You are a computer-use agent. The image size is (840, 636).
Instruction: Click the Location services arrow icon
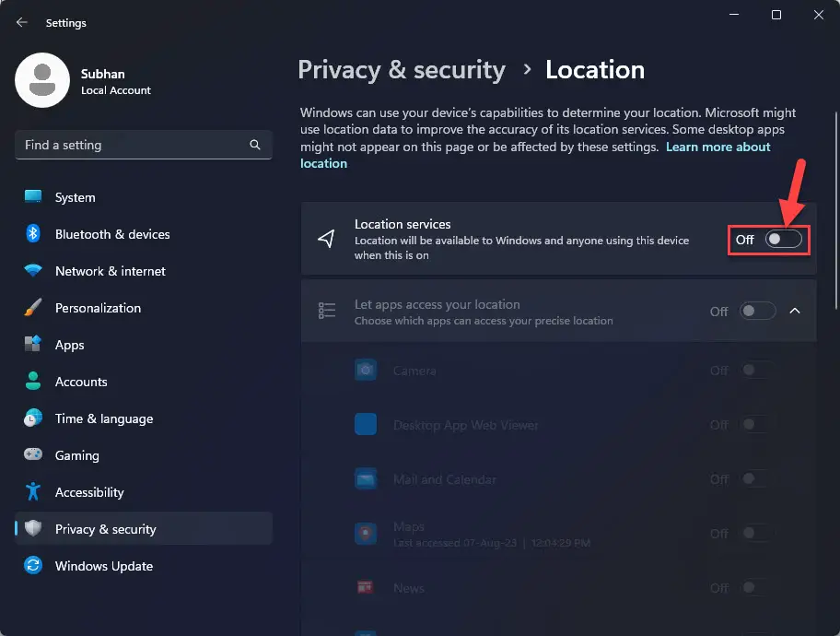tap(326, 239)
